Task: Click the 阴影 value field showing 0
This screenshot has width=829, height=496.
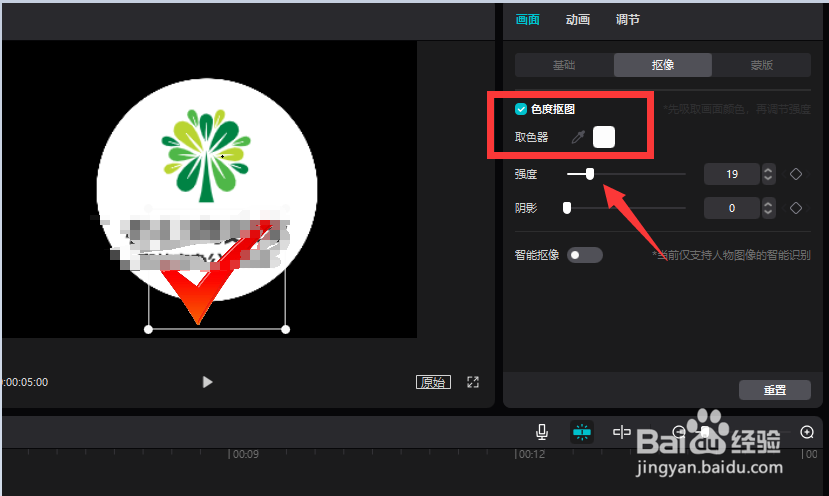Action: [x=732, y=208]
